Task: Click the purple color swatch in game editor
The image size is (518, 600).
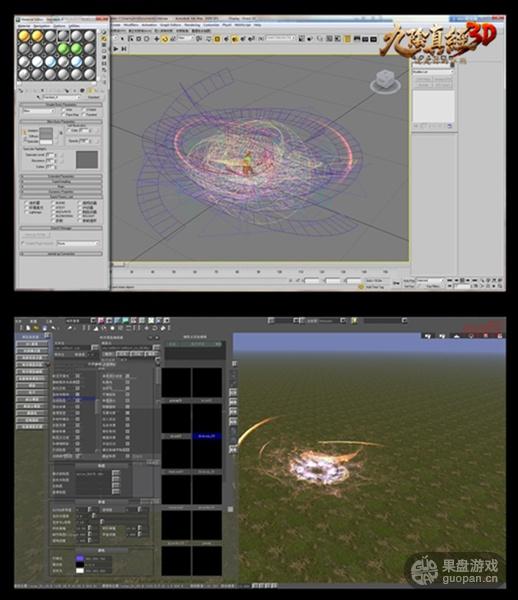Action: (80, 558)
